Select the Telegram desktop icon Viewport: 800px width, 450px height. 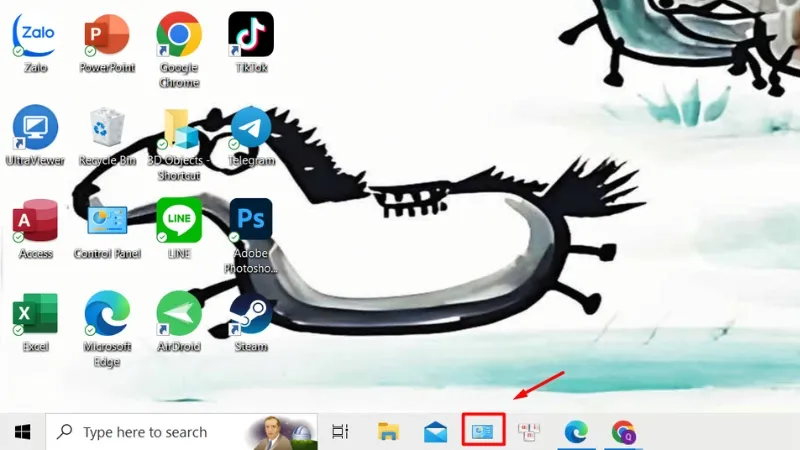point(251,128)
